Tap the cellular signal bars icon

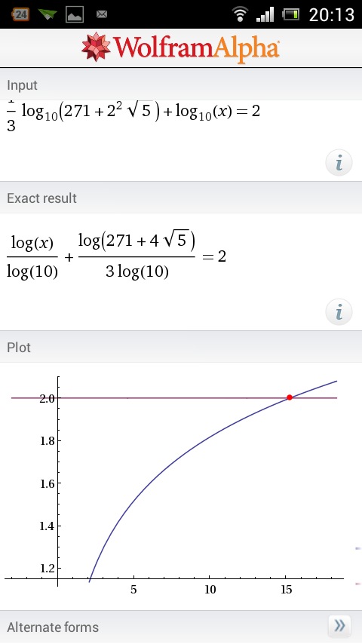click(x=265, y=14)
